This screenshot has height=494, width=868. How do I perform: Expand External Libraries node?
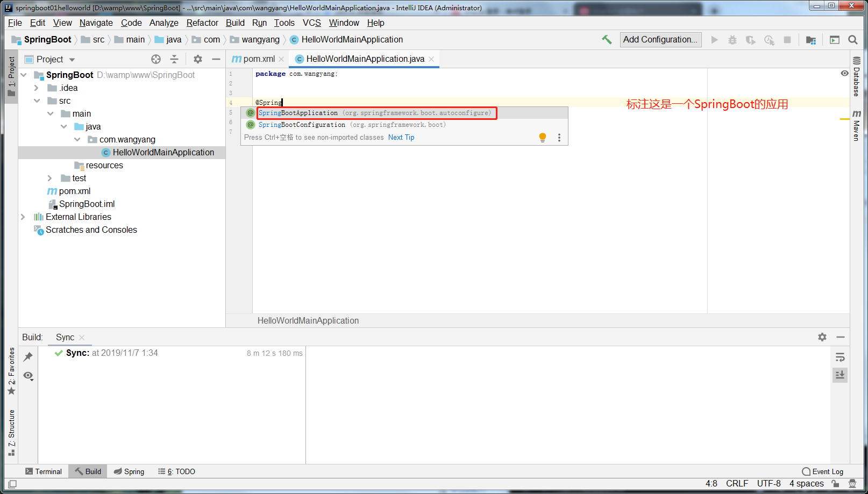coord(23,217)
